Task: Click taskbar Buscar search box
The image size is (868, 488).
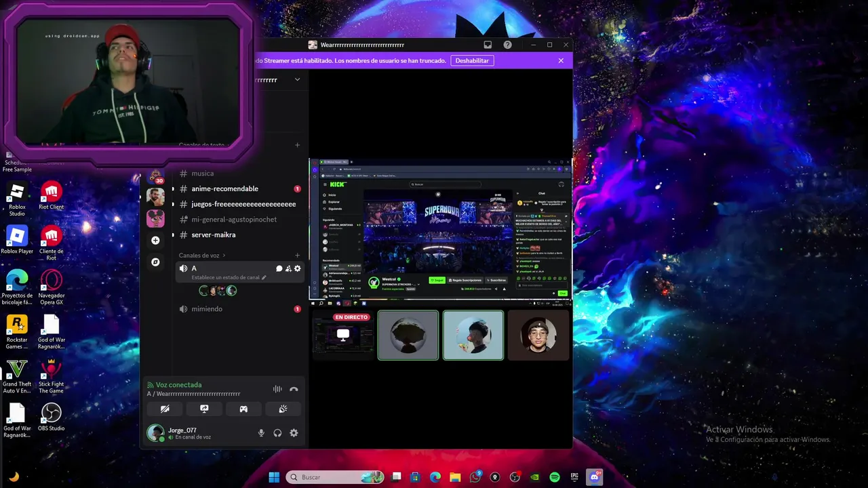Action: click(335, 477)
